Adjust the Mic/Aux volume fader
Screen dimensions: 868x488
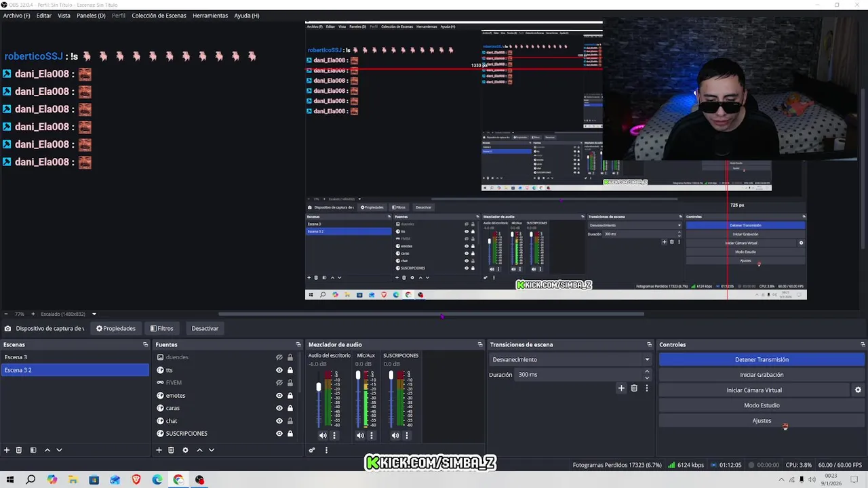[x=358, y=375]
